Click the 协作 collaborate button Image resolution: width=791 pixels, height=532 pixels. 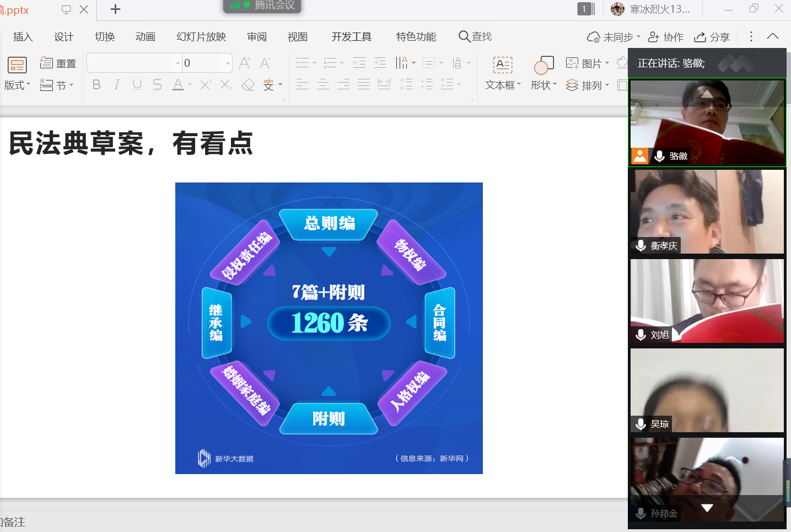click(666, 37)
